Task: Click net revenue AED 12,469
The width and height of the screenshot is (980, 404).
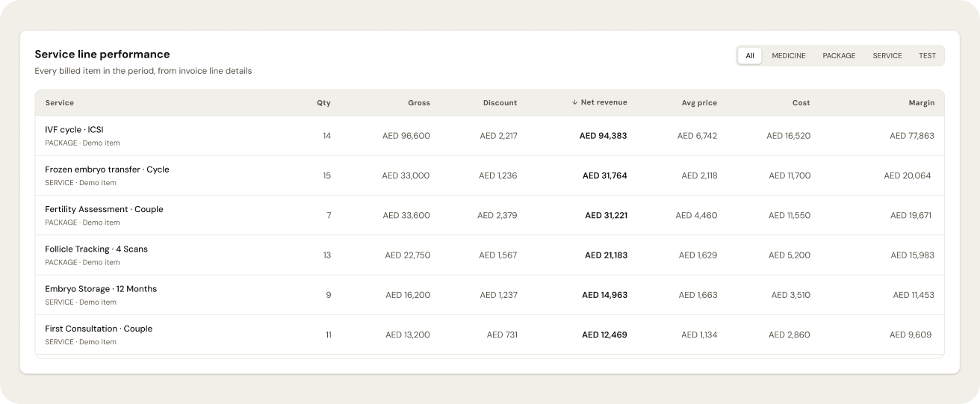Action: coord(604,335)
